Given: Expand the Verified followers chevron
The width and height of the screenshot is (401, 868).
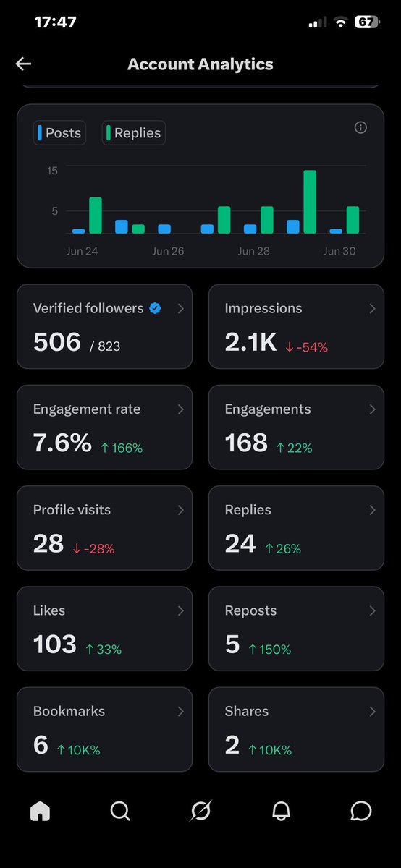Looking at the screenshot, I should click(181, 308).
